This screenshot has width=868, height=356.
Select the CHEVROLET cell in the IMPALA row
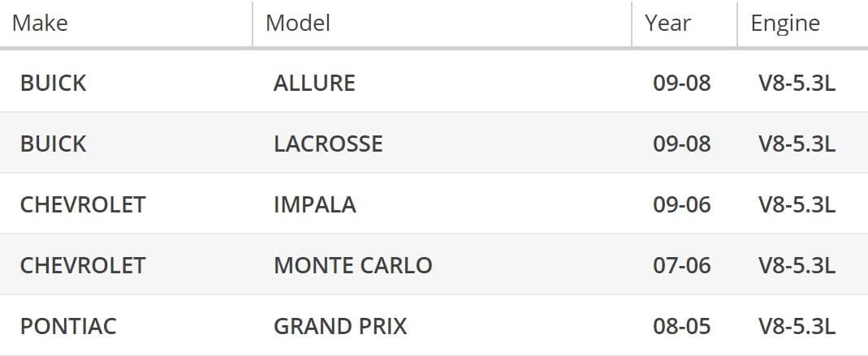coord(82,204)
